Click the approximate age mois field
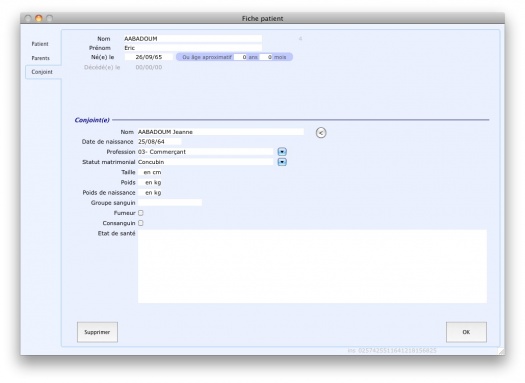This screenshot has width=525, height=383. pos(266,57)
